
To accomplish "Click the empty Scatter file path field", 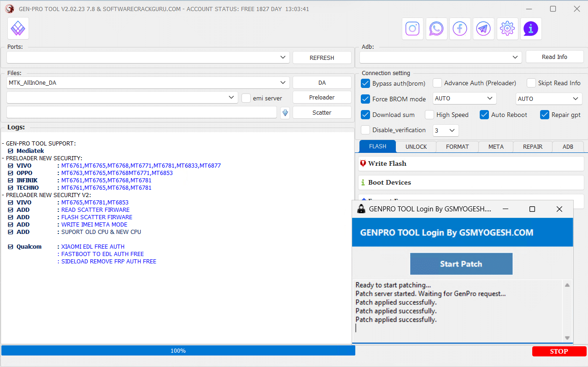I will 141,112.
